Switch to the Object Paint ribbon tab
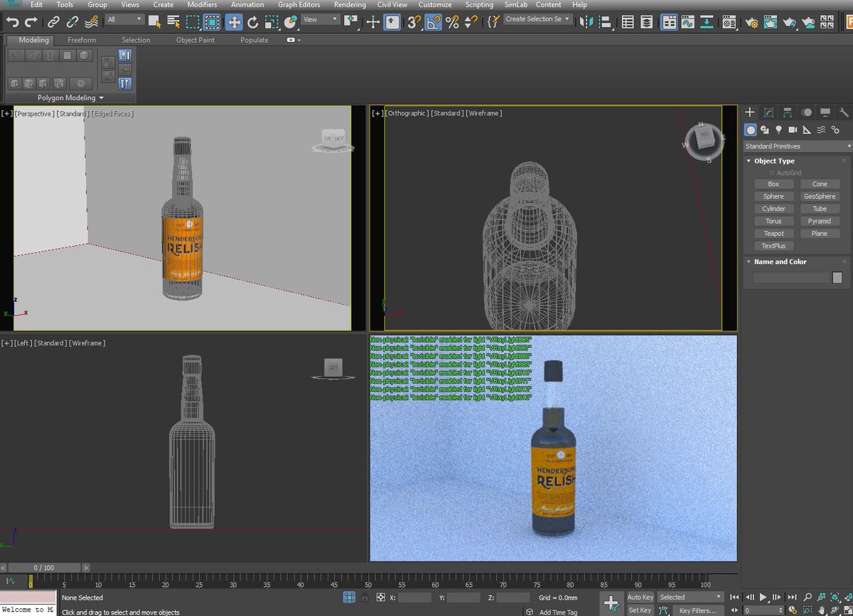 pos(195,40)
